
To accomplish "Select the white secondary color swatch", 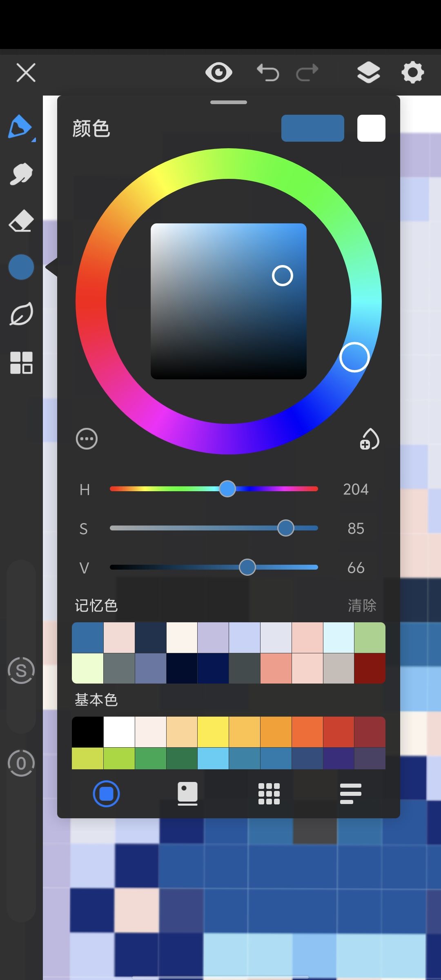I will 371,128.
